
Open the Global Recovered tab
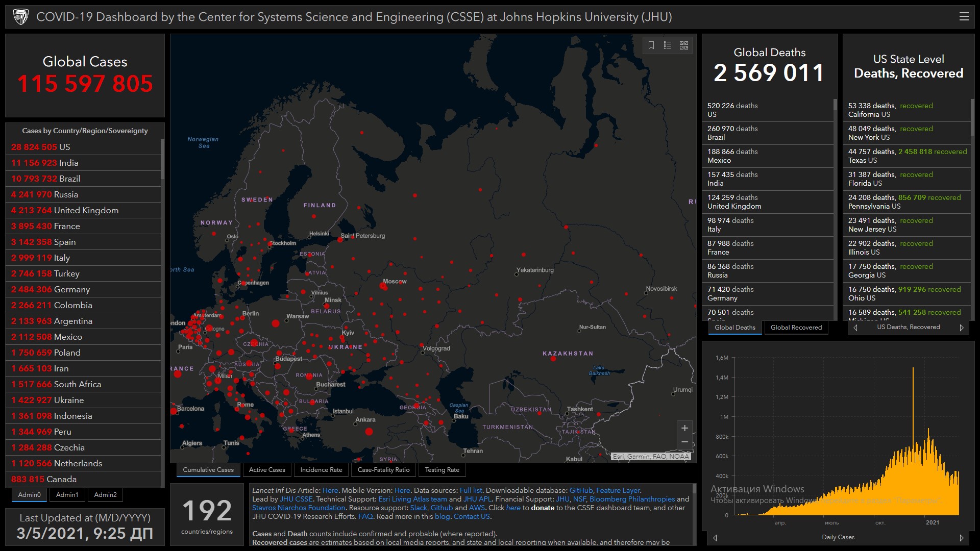click(x=796, y=328)
